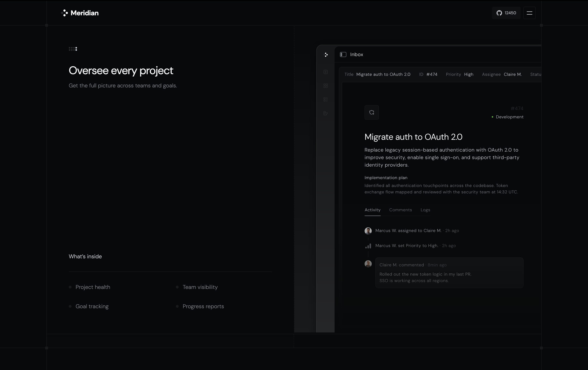Screen dimensions: 588x370
Task: Click the Implementation plan subheading
Action: pos(386,178)
